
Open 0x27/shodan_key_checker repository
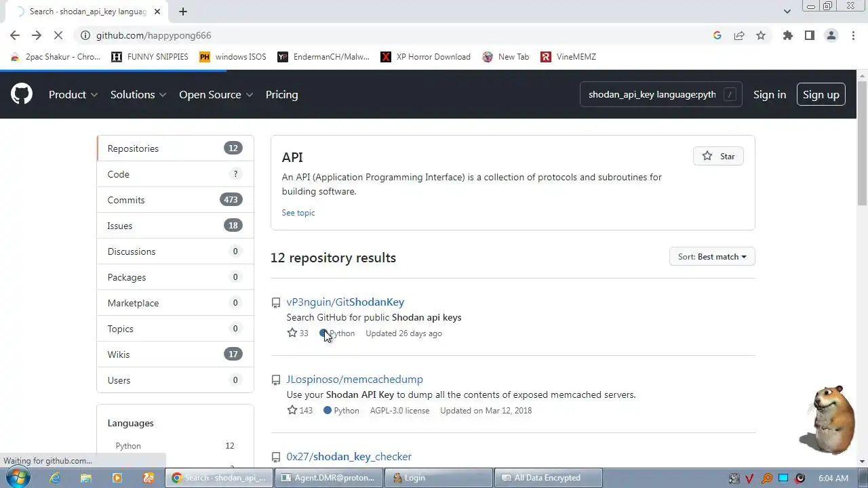coord(349,456)
